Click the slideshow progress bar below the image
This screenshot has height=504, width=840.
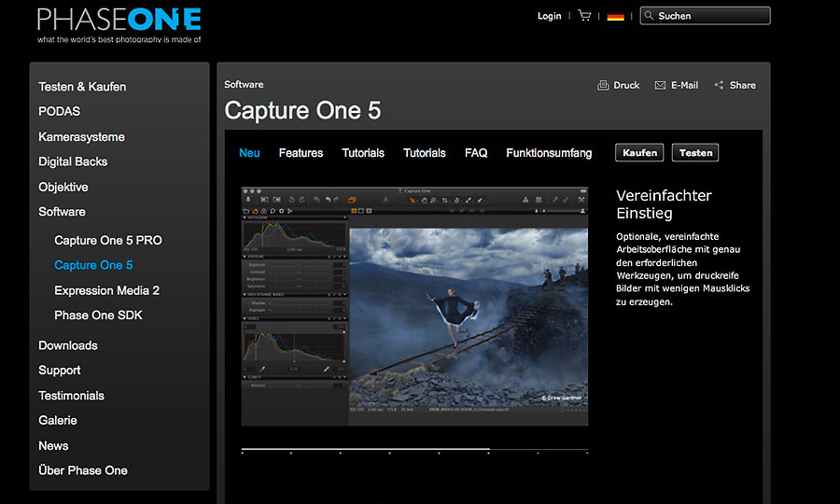414,451
